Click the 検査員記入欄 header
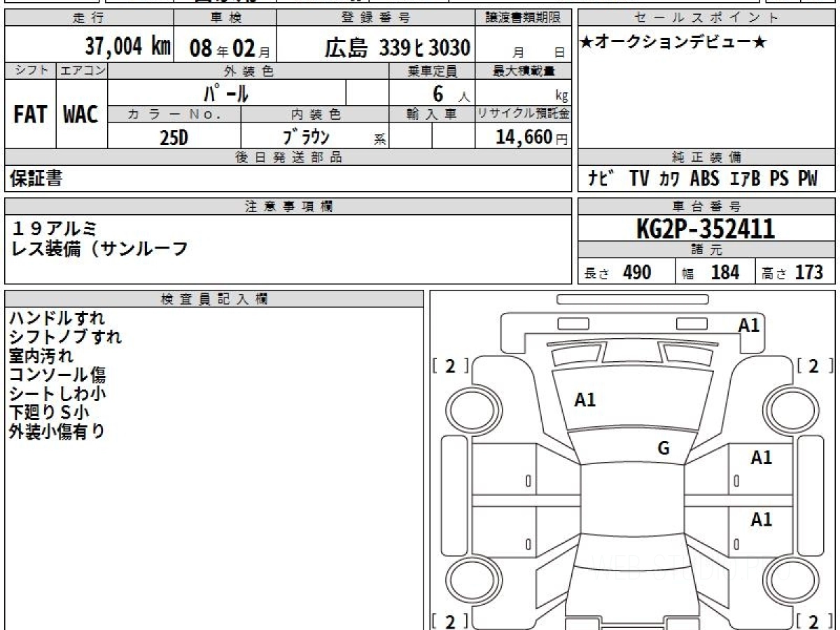Image resolution: width=840 pixels, height=630 pixels. [x=214, y=299]
